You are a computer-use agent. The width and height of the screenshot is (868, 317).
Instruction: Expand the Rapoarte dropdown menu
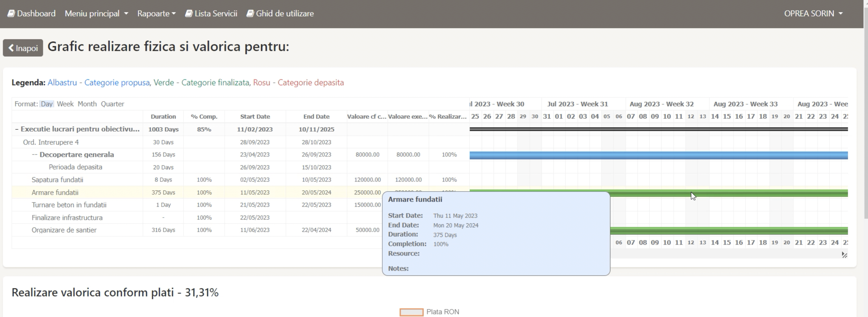click(156, 14)
